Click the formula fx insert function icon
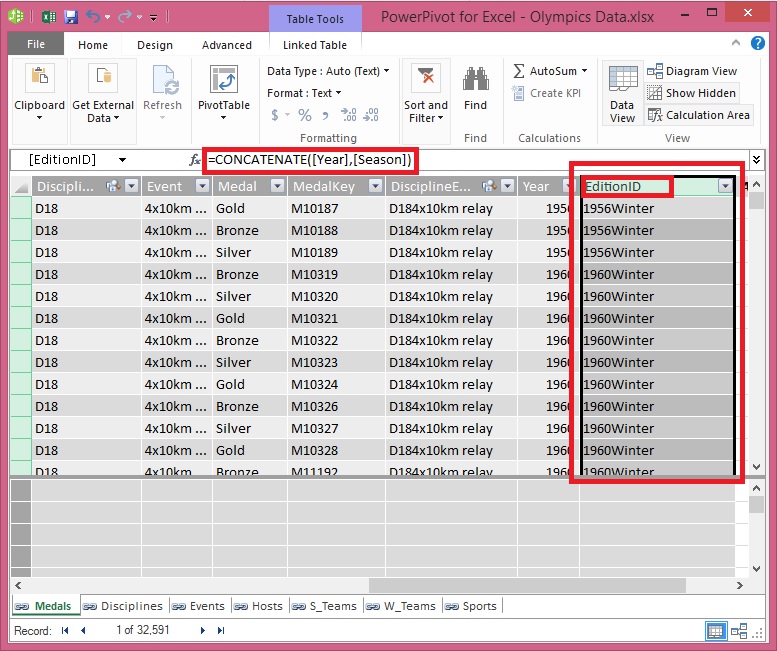Screen dimensions: 777x651 [195, 160]
